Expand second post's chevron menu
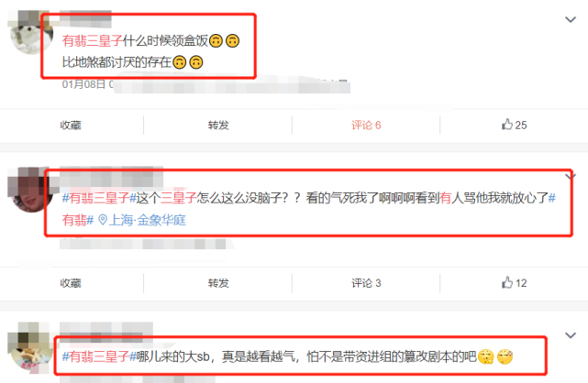The width and height of the screenshot is (588, 383). pos(571,176)
